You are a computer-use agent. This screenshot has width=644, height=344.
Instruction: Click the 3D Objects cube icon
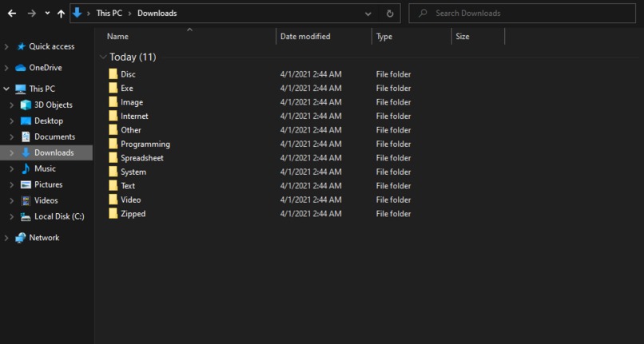(x=26, y=105)
